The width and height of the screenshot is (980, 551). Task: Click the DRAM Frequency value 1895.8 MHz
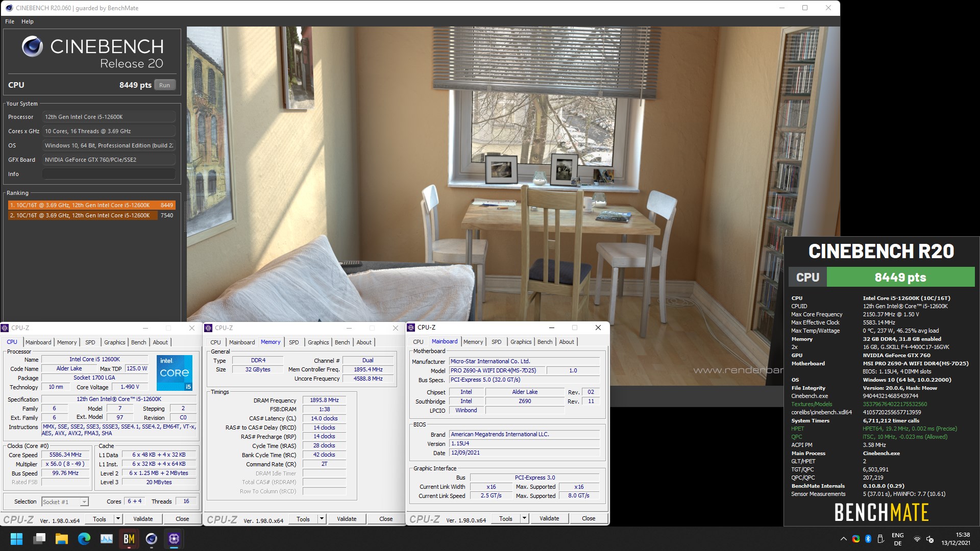[324, 400]
